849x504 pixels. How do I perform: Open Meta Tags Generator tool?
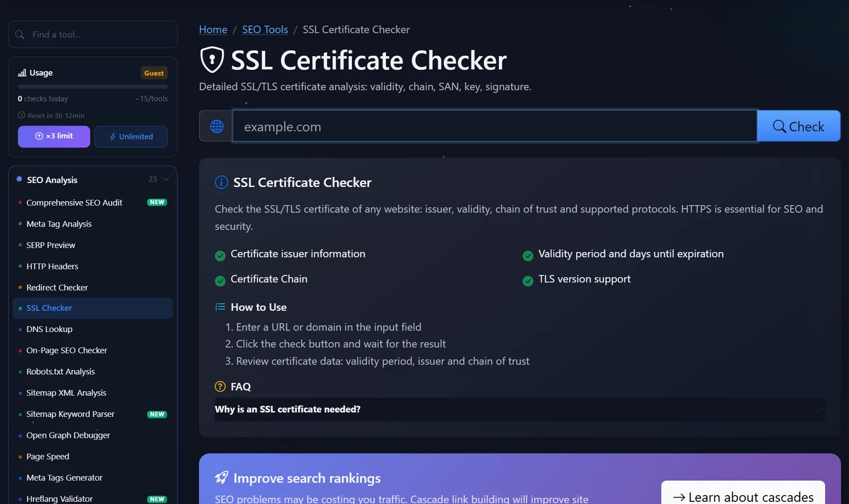coord(93,477)
